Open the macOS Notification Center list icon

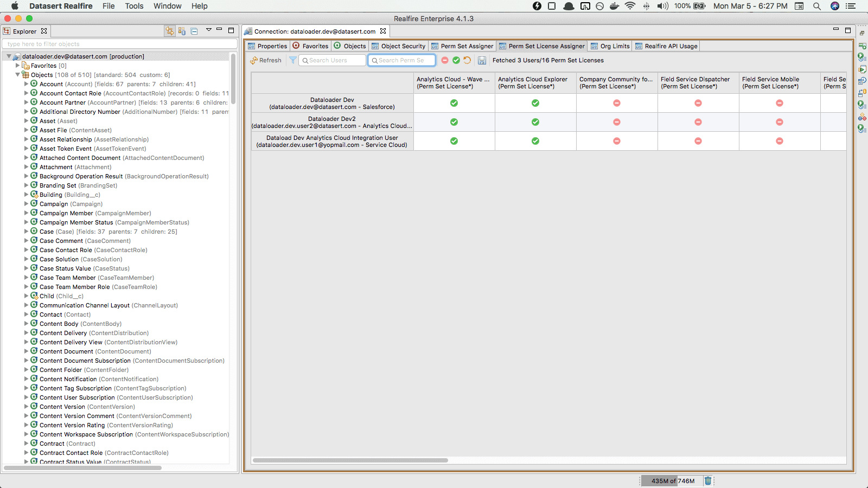(851, 6)
